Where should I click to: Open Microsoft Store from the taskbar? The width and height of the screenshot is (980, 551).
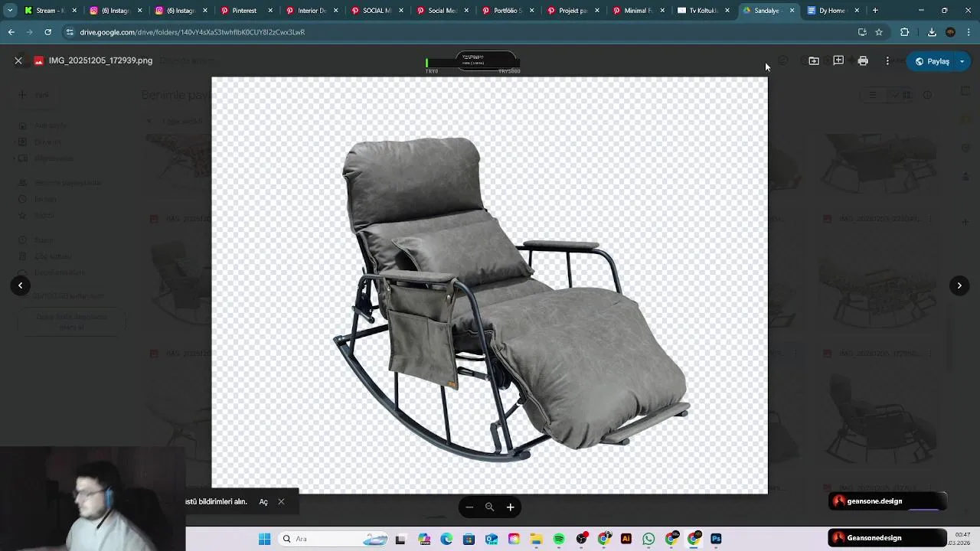click(469, 539)
